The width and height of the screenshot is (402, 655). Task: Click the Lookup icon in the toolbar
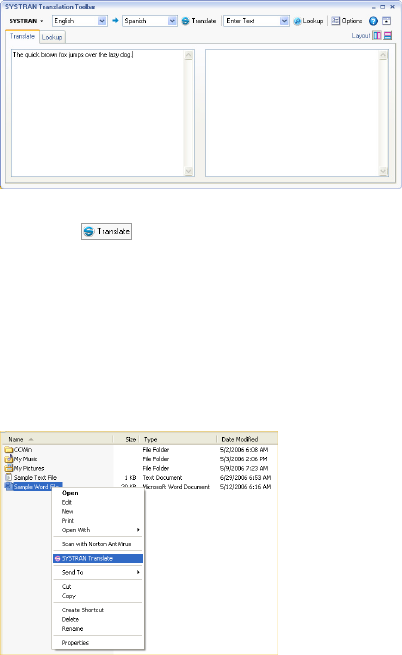pos(297,21)
